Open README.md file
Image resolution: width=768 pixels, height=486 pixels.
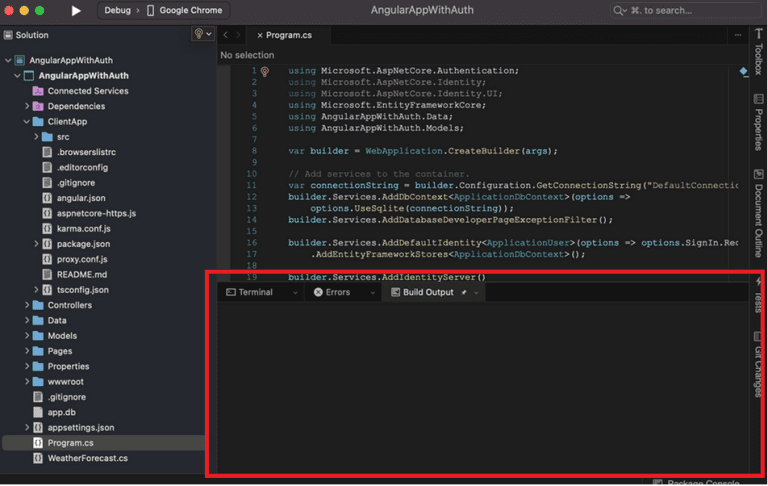coord(81,275)
